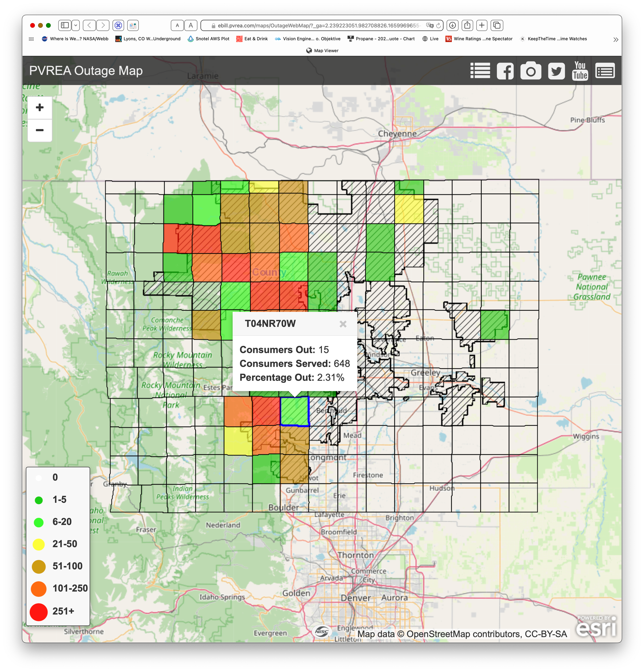Open Eat & Drink bookmark
The image size is (644, 672).
tap(252, 39)
